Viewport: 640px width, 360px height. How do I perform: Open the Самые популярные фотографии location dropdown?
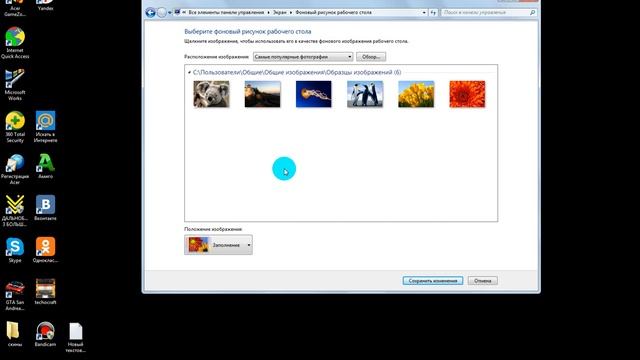pos(303,57)
